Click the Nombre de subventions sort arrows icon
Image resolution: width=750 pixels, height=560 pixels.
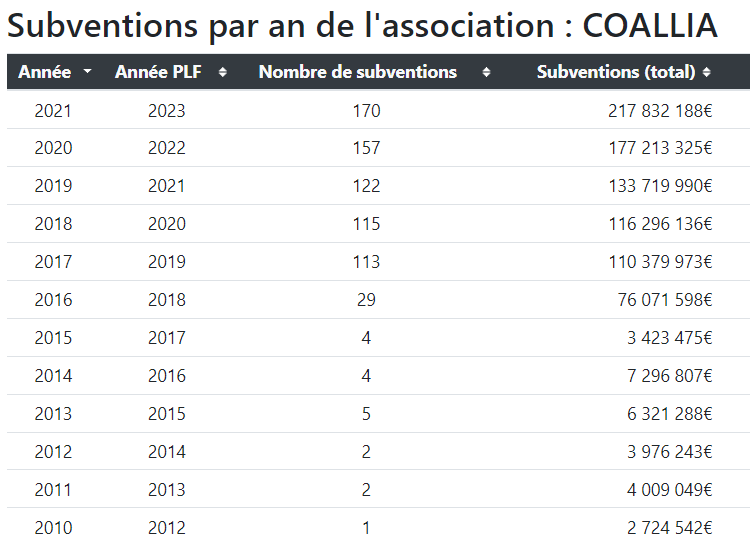click(x=486, y=72)
